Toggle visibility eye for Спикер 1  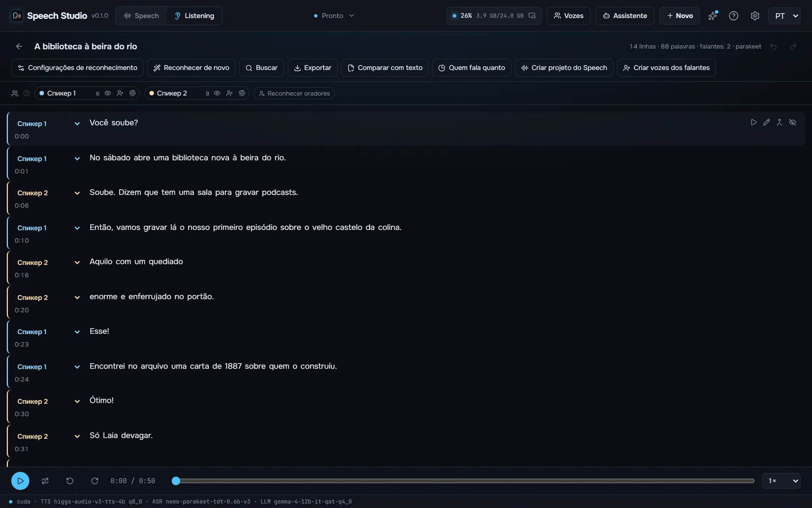coord(108,93)
